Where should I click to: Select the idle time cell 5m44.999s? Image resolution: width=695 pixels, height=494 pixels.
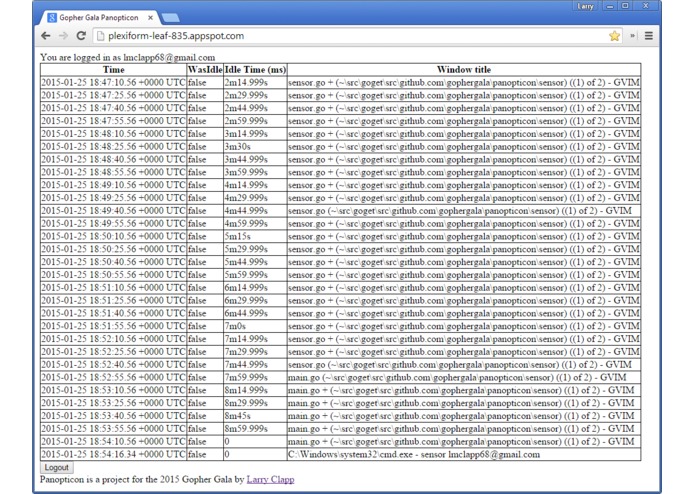click(255, 262)
